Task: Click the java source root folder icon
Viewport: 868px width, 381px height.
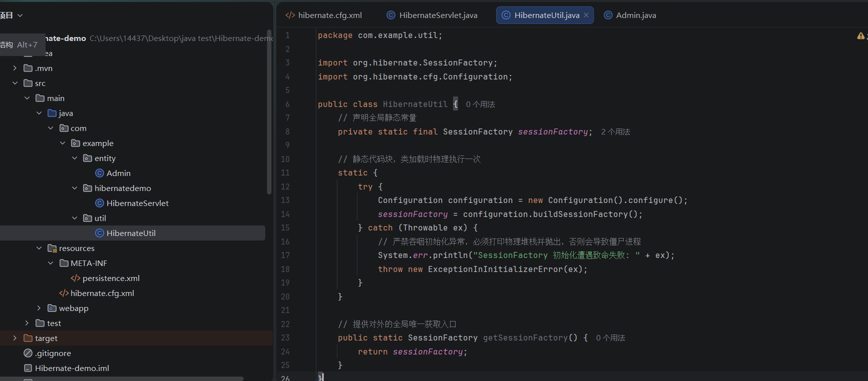Action: (52, 113)
